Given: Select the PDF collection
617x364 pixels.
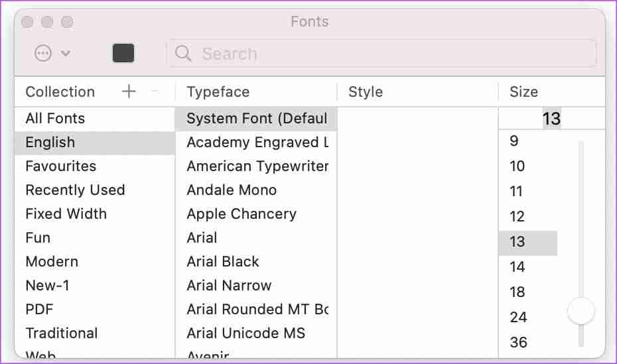Looking at the screenshot, I should (x=95, y=310).
